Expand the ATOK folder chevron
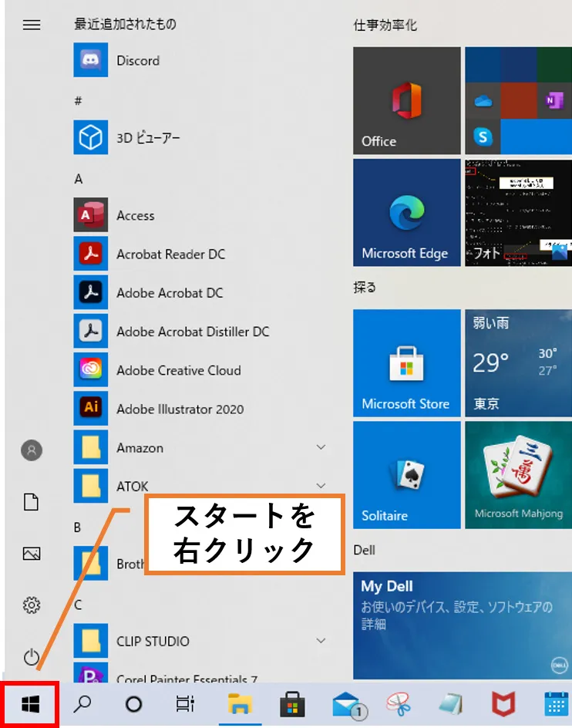This screenshot has height=728, width=572. pyautogui.click(x=321, y=486)
